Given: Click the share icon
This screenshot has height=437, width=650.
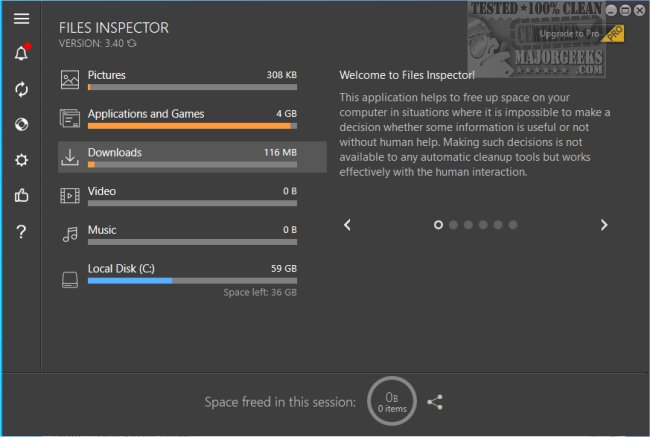Looking at the screenshot, I should pyautogui.click(x=435, y=402).
